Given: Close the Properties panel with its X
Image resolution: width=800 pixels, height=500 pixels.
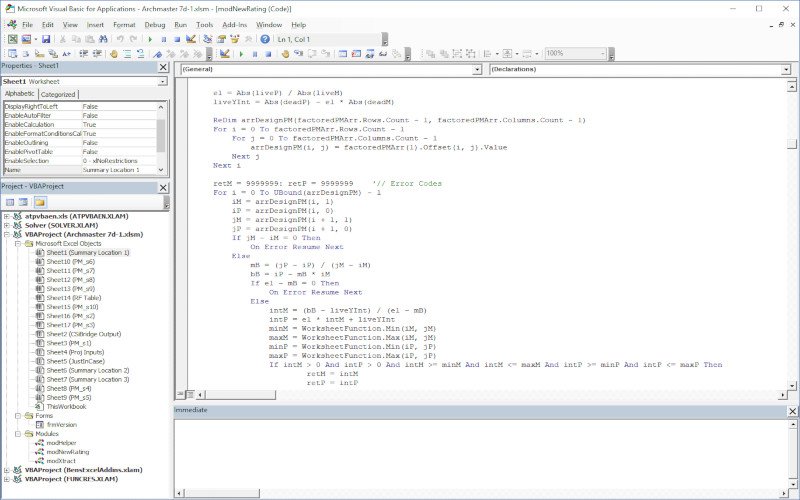Looking at the screenshot, I should (164, 67).
